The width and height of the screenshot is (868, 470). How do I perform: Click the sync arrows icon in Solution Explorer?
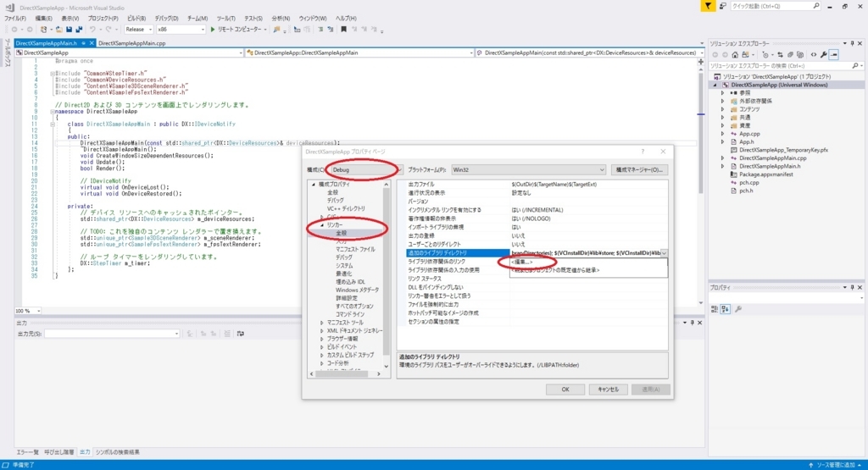(780, 55)
